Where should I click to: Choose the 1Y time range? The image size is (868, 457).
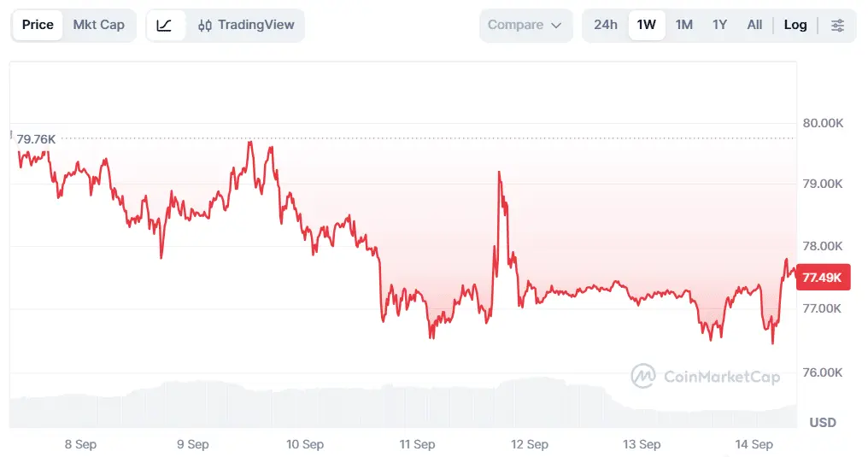coord(719,25)
